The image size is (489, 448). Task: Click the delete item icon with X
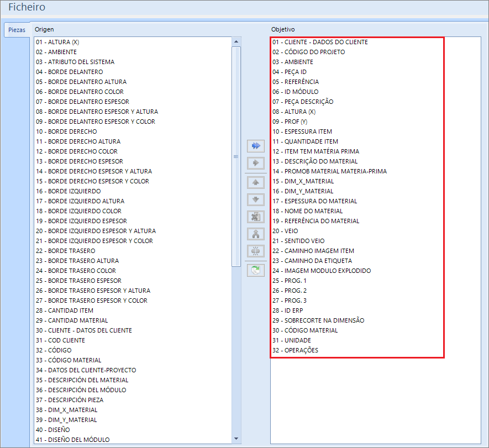(256, 217)
